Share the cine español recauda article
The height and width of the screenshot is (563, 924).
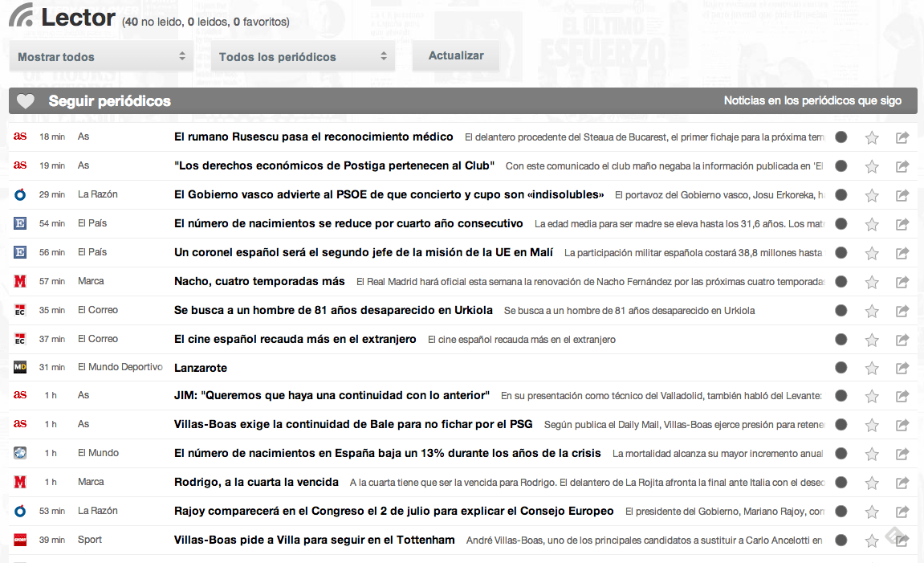(x=902, y=340)
